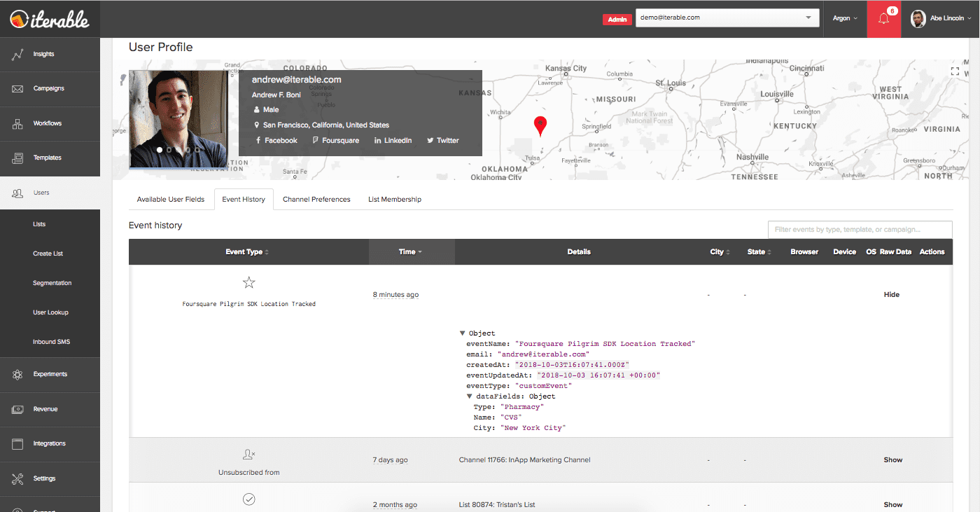Viewport: 980px width, 512px height.
Task: Switch to Available User Fields tab
Action: click(171, 200)
